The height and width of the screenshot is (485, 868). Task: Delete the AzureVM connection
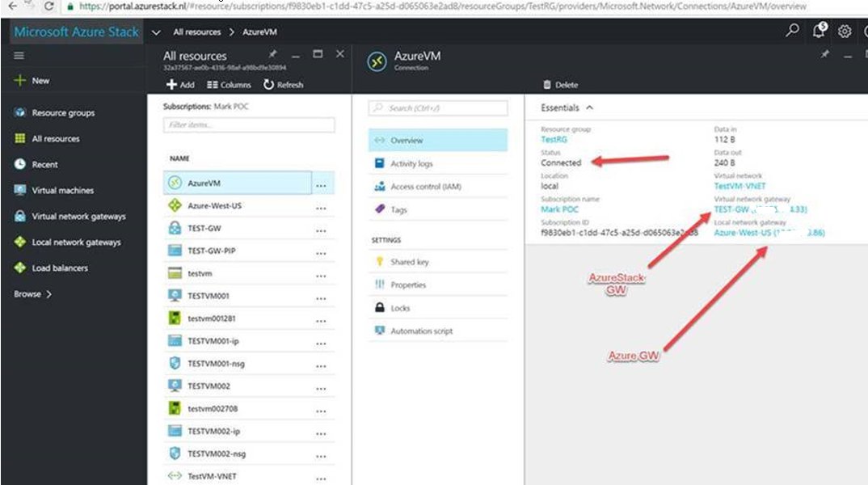[x=560, y=85]
